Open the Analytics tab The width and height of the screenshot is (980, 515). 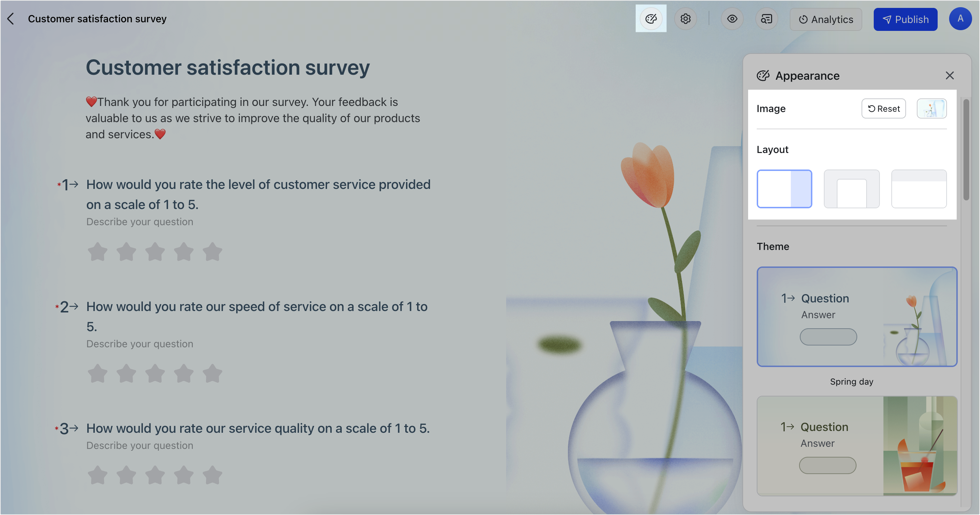(826, 19)
